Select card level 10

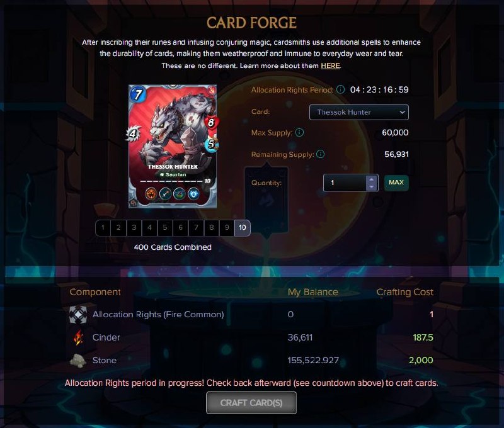coord(243,228)
